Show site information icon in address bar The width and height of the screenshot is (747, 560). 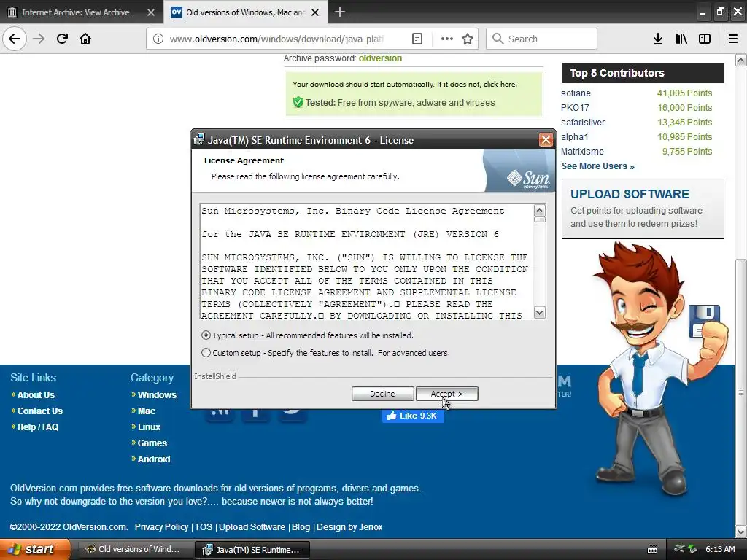158,39
